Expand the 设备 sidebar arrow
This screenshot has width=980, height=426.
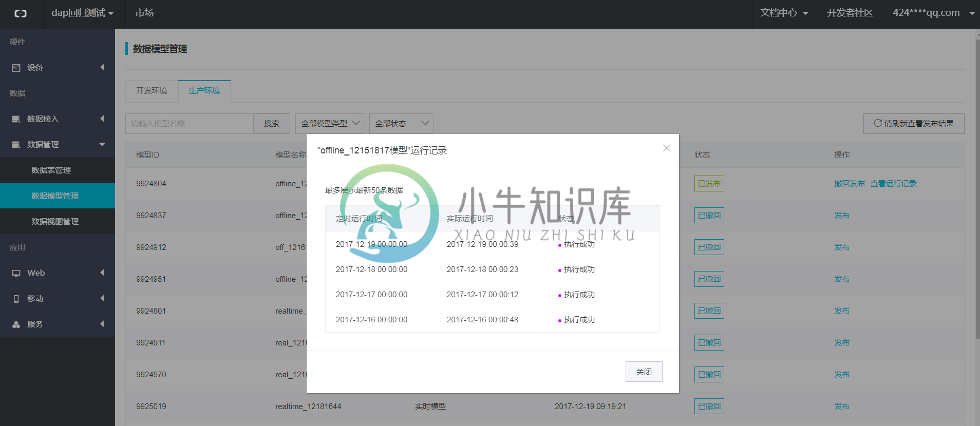pos(102,67)
